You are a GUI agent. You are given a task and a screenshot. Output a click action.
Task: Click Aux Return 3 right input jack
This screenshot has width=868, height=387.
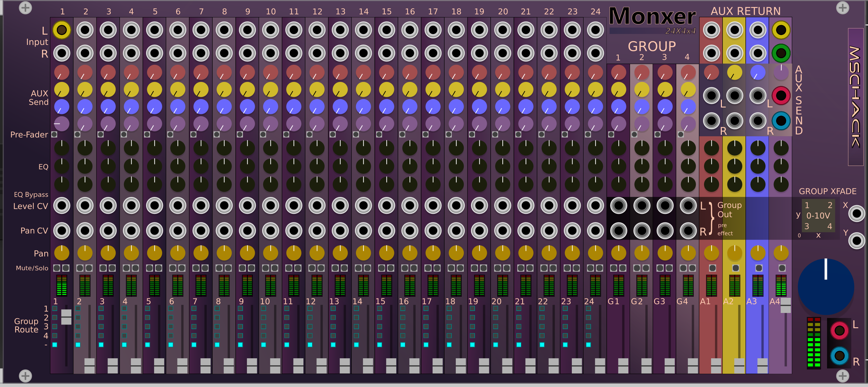758,53
